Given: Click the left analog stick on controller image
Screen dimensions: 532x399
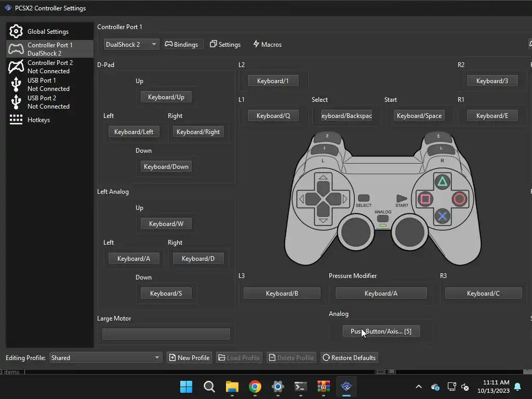Looking at the screenshot, I should (x=356, y=232).
